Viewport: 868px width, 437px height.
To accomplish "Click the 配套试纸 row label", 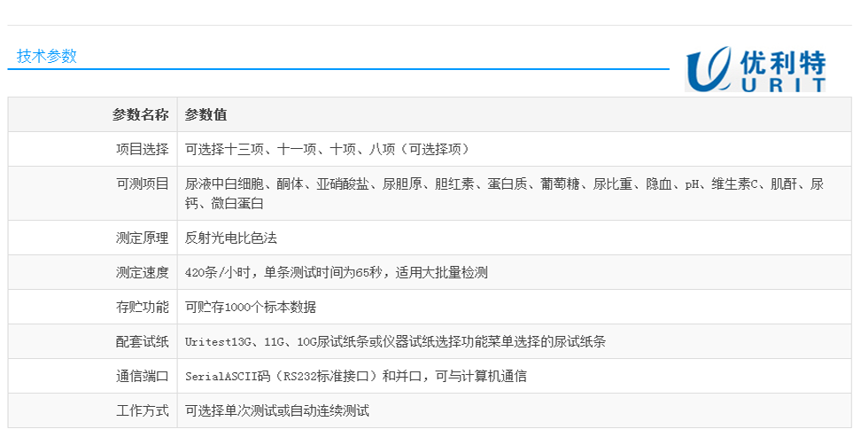I will click(x=143, y=341).
